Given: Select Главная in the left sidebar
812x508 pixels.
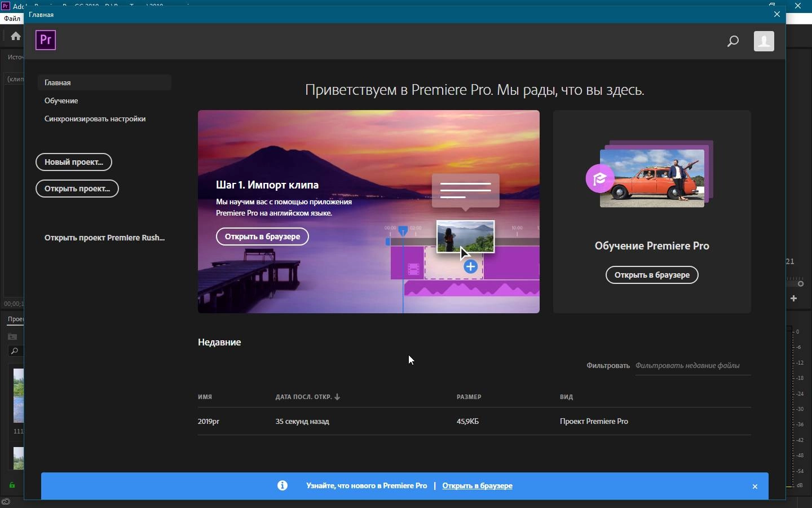Looking at the screenshot, I should click(104, 82).
